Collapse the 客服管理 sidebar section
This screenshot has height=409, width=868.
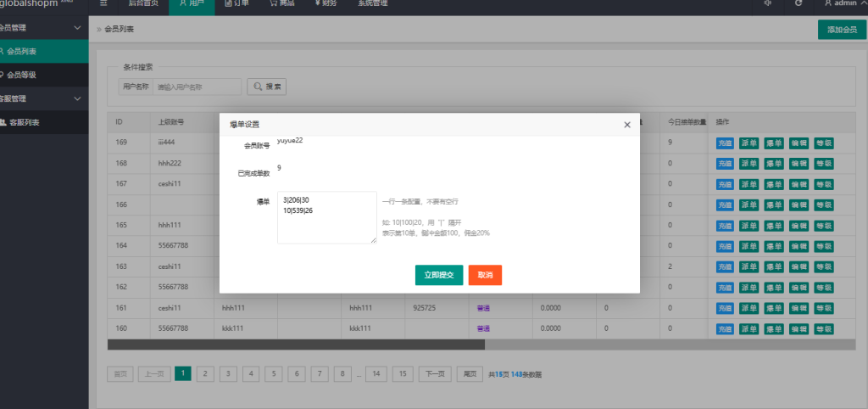click(77, 98)
